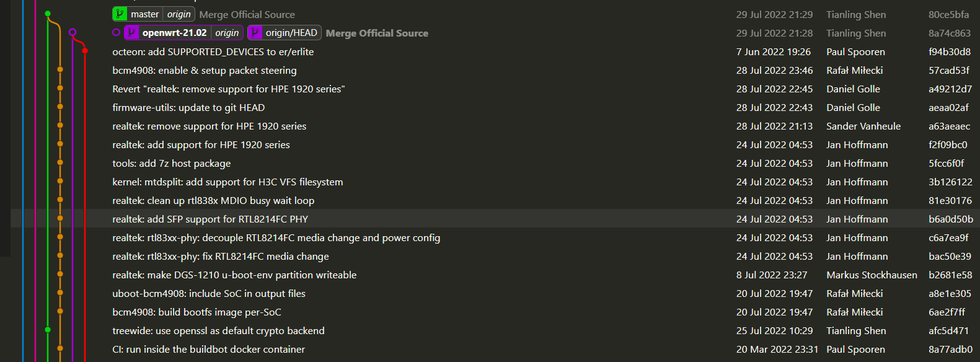Open the Revert realtek HPE 1920 commit

coord(228,89)
